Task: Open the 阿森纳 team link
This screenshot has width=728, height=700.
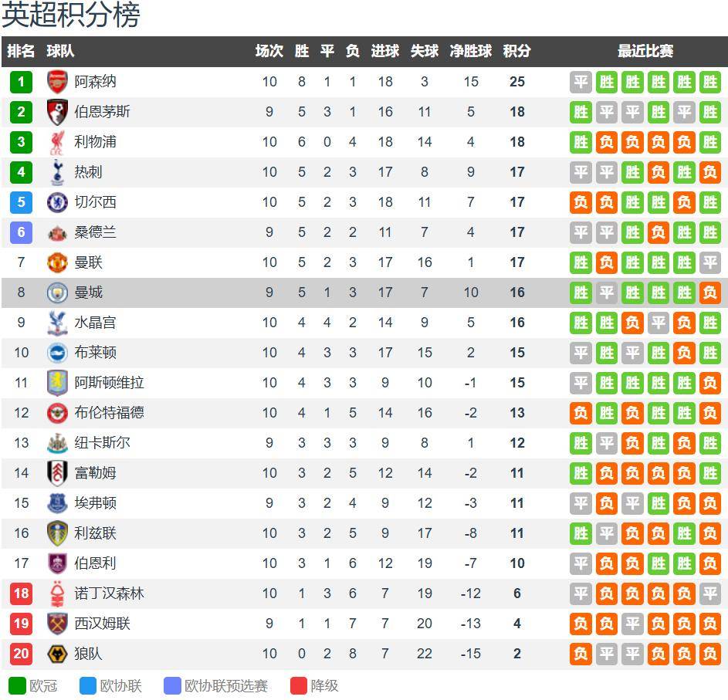Action: 95,82
